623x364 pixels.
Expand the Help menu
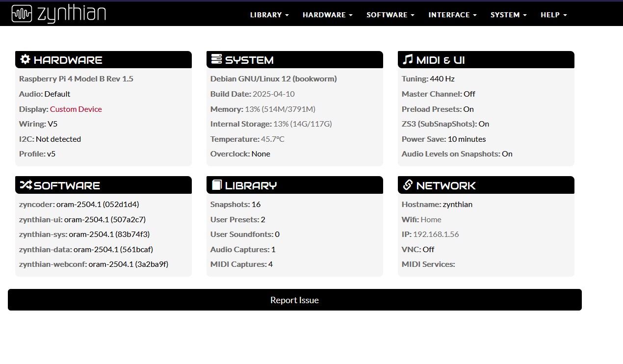[554, 15]
